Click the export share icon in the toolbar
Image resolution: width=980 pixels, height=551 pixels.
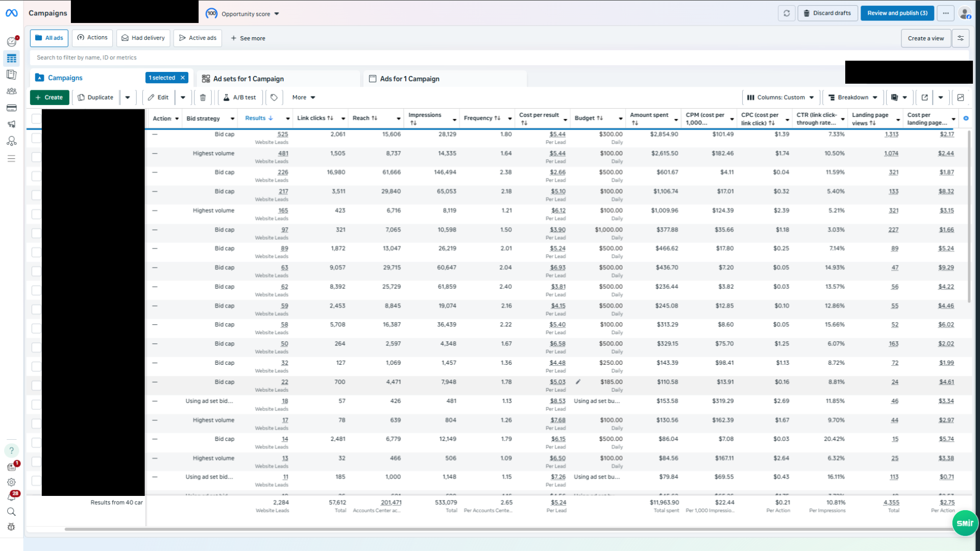[x=924, y=97]
